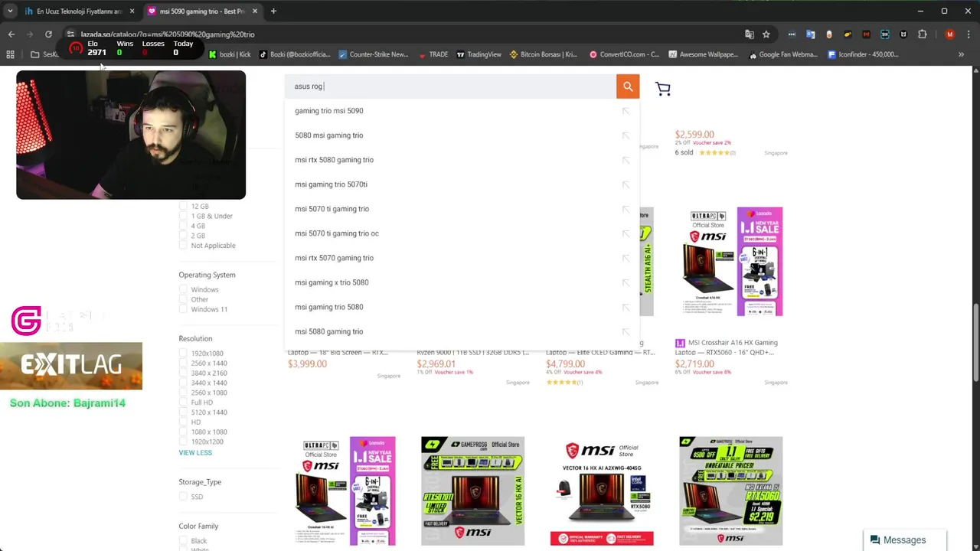Open TradingView bookmark
This screenshot has height=551, width=980.
click(479, 54)
